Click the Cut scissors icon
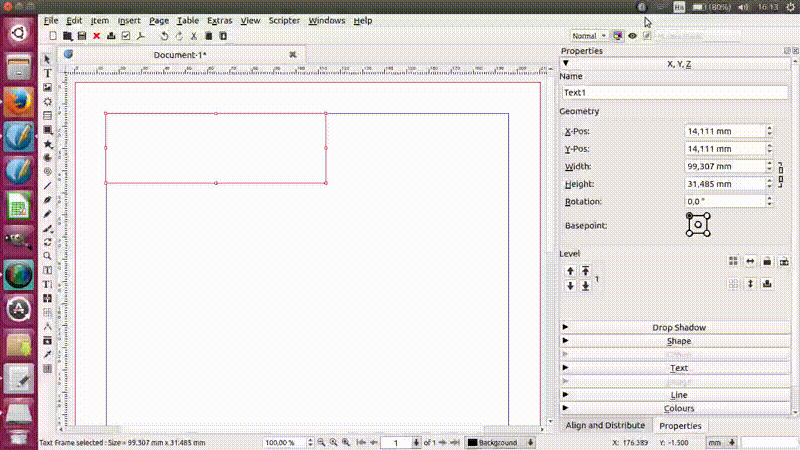The width and height of the screenshot is (800, 450). point(194,36)
